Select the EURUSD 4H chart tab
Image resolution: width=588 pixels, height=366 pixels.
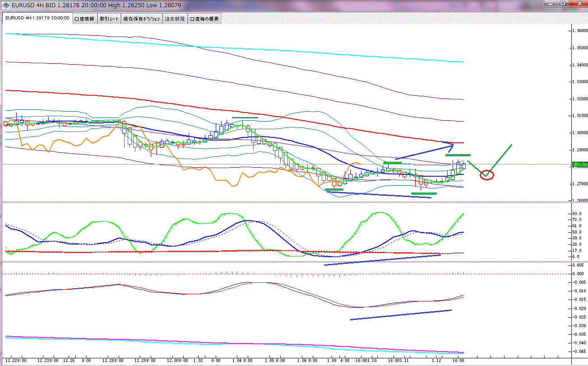(37, 19)
